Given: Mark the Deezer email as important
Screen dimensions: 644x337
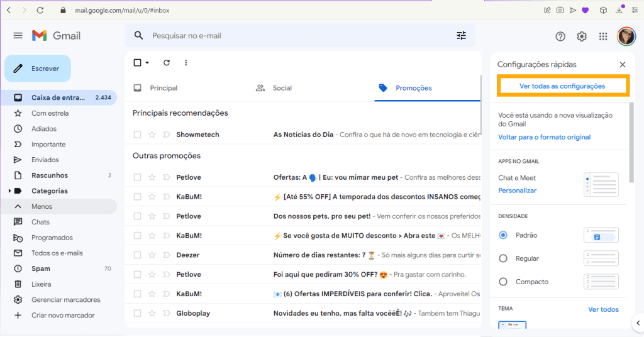Looking at the screenshot, I should click(166, 255).
